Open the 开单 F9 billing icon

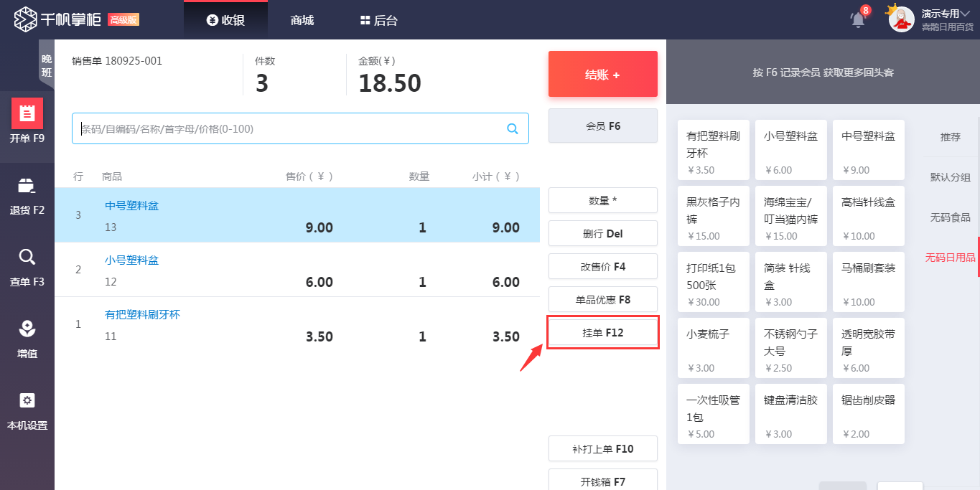click(27, 113)
